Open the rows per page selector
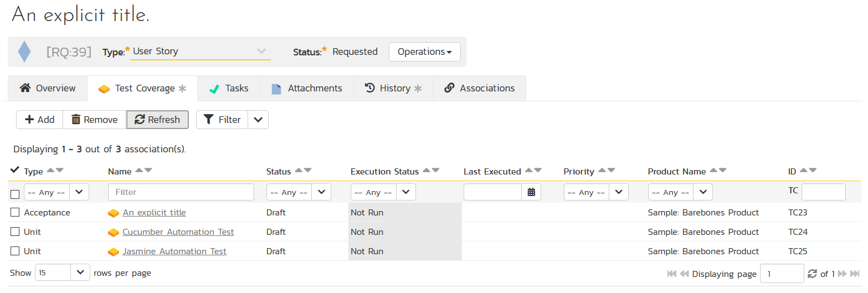Viewport: 868px width, 293px height. [x=62, y=273]
